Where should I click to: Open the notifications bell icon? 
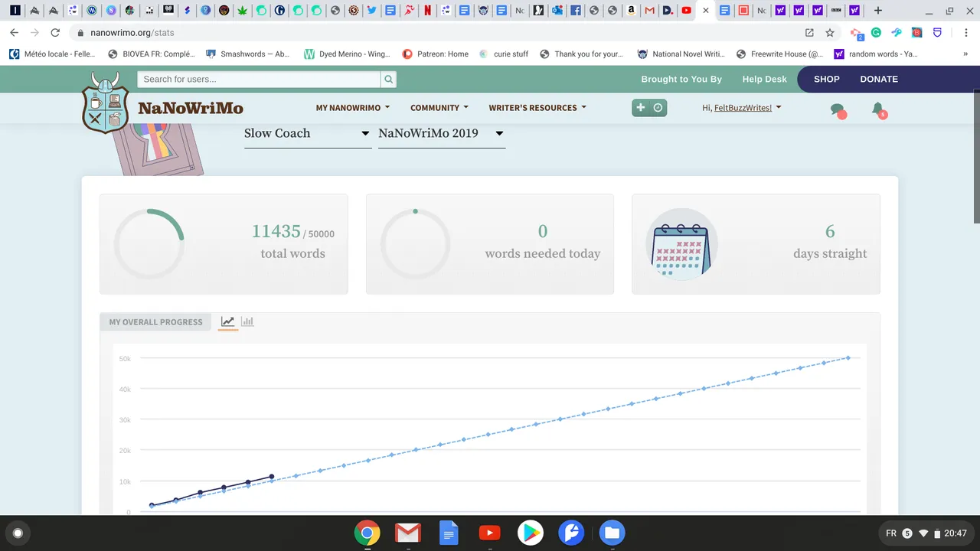pyautogui.click(x=878, y=109)
